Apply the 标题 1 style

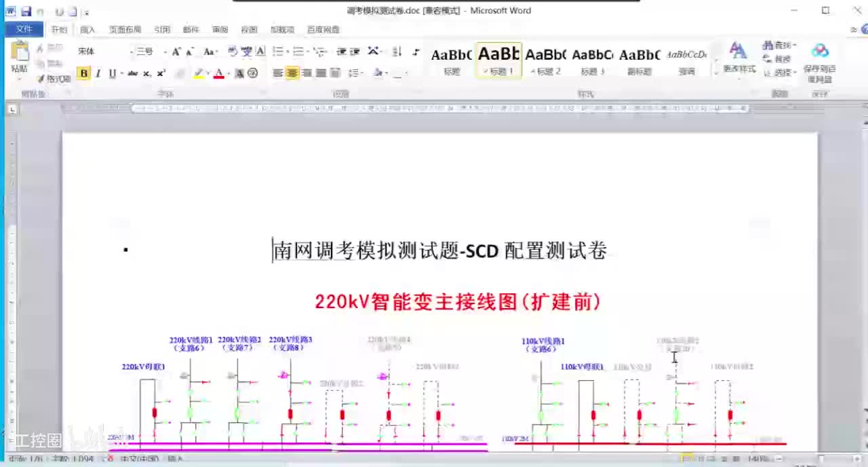(499, 61)
